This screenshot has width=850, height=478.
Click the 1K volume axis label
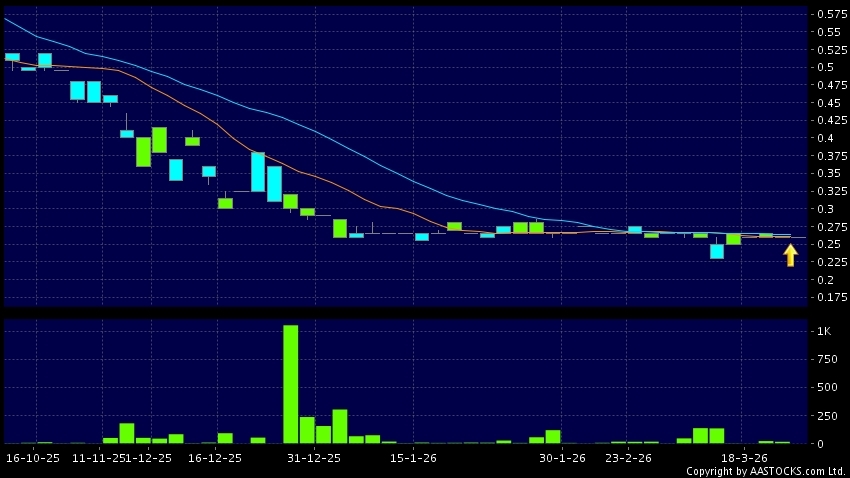[x=824, y=330]
